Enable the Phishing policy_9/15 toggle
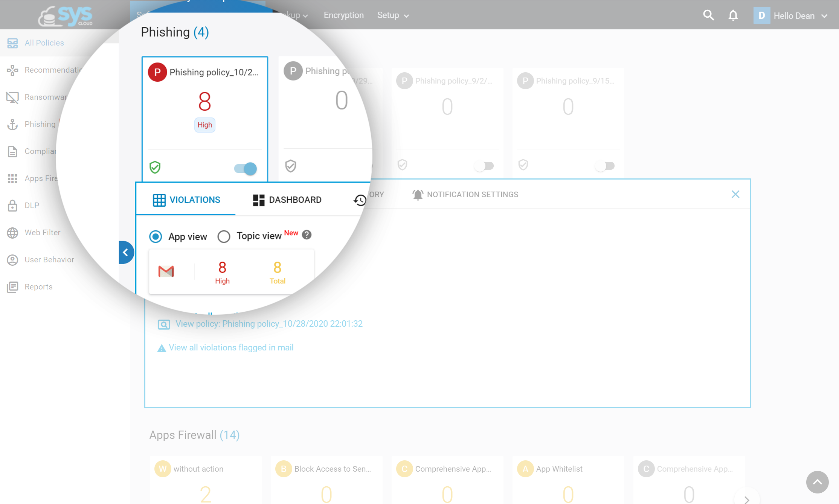This screenshot has height=504, width=839. [x=605, y=166]
